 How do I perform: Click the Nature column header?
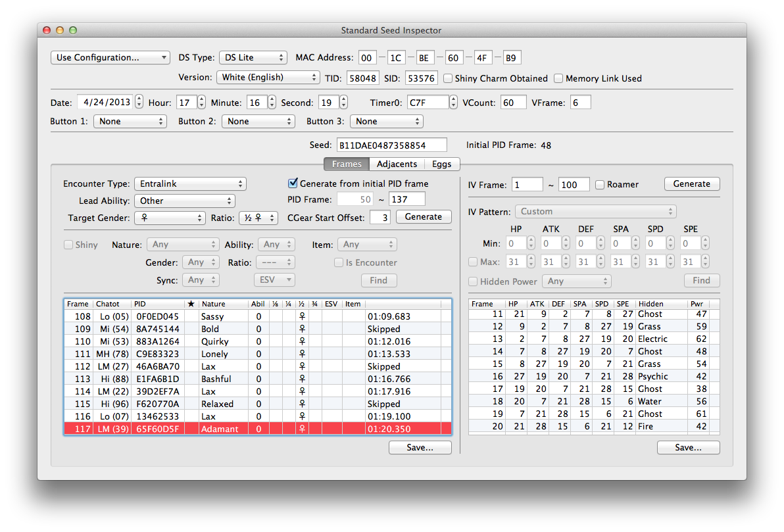point(223,304)
